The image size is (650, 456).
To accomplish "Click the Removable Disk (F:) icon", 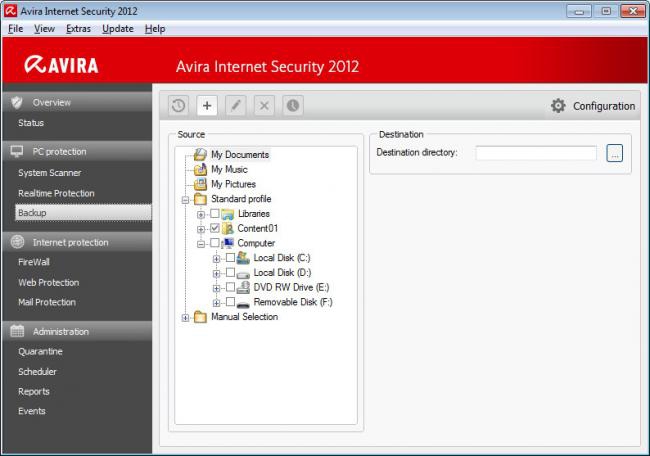I will click(x=243, y=304).
